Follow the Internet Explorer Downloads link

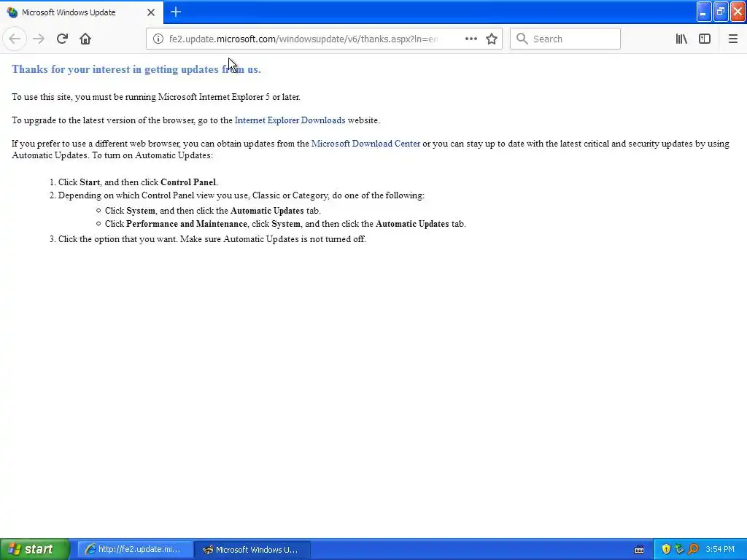coord(290,120)
